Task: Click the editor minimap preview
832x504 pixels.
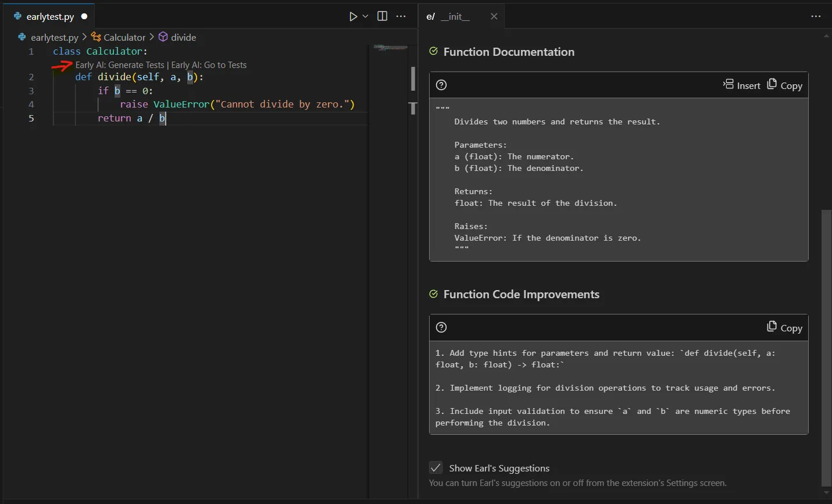Action: [x=390, y=48]
